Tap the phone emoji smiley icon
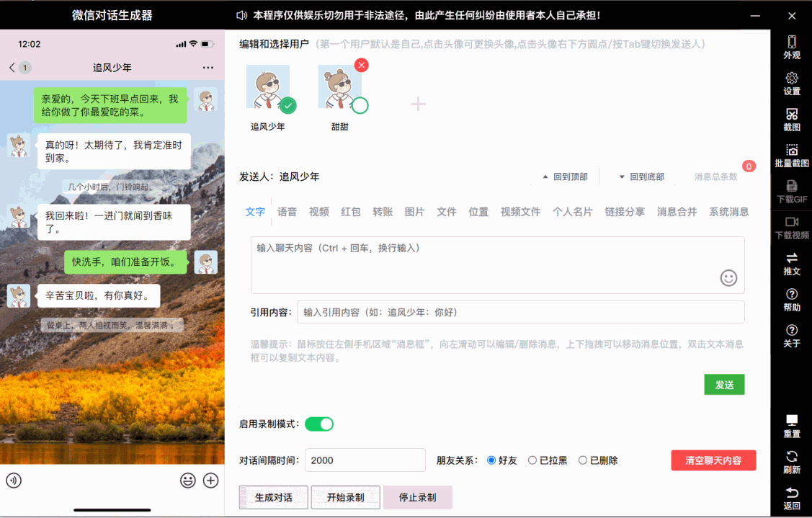Image resolution: width=812 pixels, height=518 pixels. click(188, 481)
